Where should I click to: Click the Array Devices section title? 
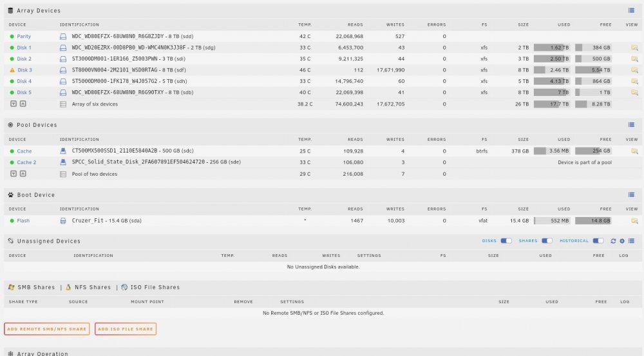(x=39, y=11)
